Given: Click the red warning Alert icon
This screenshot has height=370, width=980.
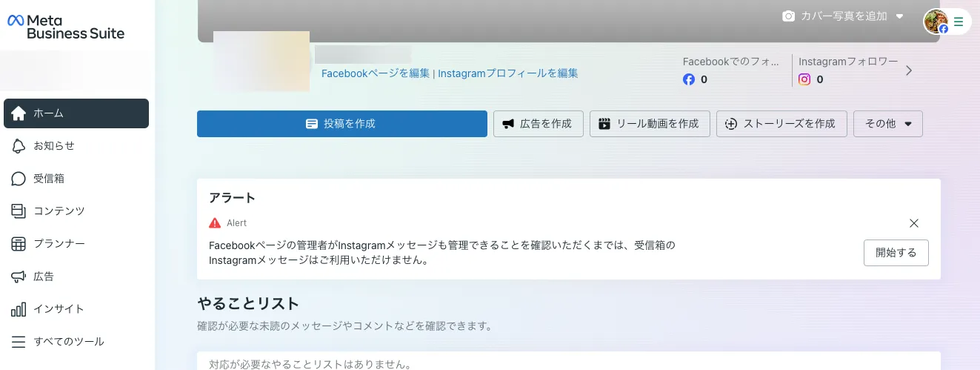Looking at the screenshot, I should pyautogui.click(x=215, y=223).
